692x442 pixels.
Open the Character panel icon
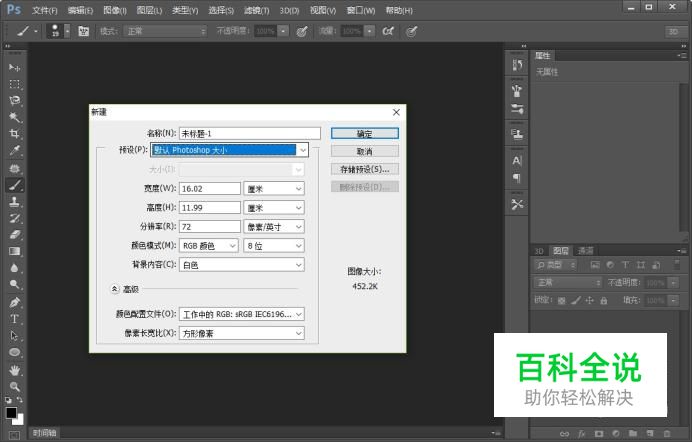pos(517,160)
